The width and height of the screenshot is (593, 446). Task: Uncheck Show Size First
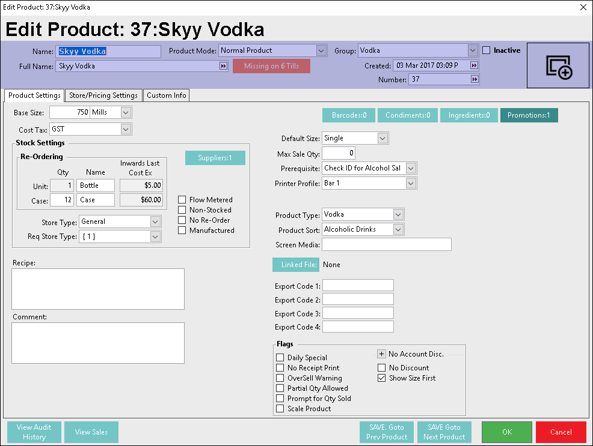[382, 378]
